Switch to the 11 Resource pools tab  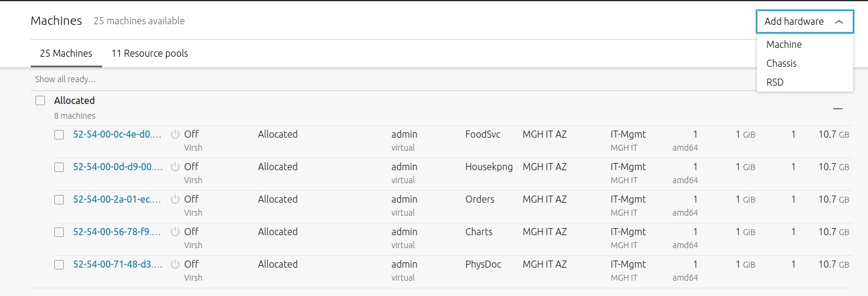[x=149, y=53]
